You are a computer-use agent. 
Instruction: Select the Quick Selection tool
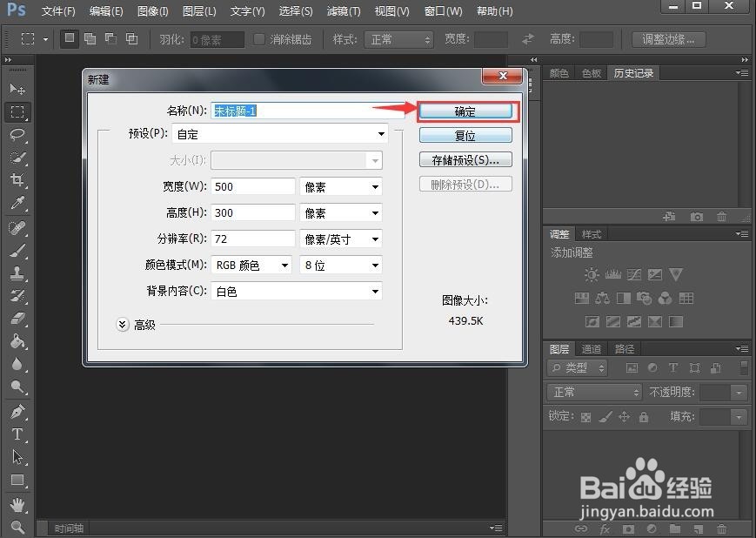tap(17, 158)
